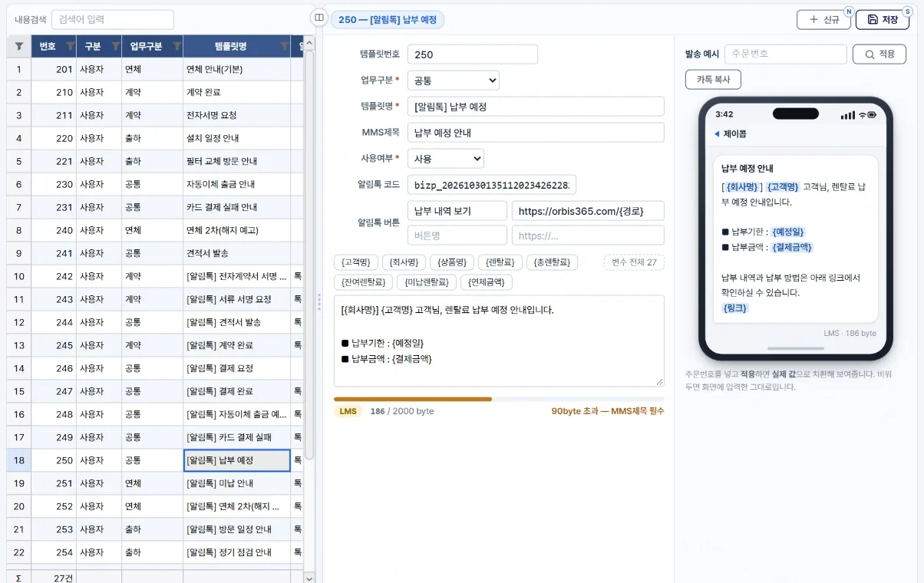This screenshot has height=583, width=924.
Task: Click the '납부 내역 보기' button name field
Action: pos(457,211)
